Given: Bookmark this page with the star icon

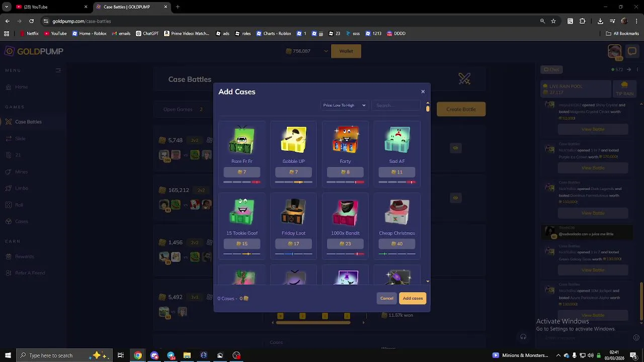Looking at the screenshot, I should (553, 21).
